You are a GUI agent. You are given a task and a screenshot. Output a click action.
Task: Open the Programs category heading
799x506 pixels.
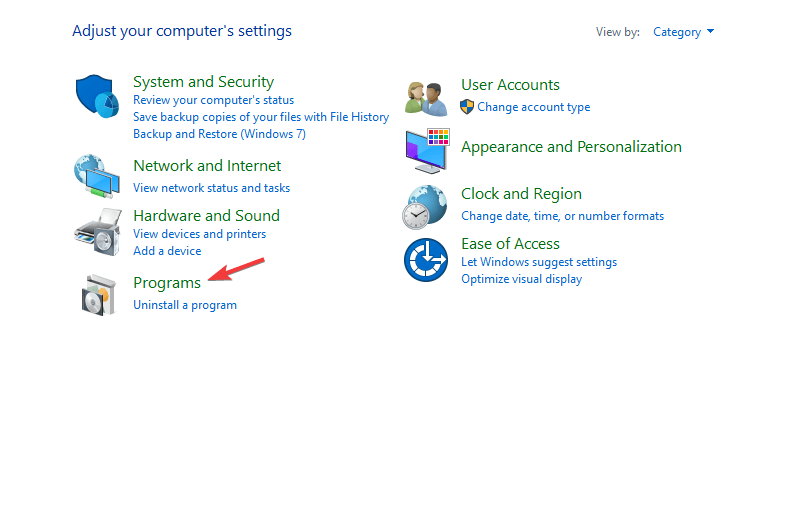(x=167, y=283)
